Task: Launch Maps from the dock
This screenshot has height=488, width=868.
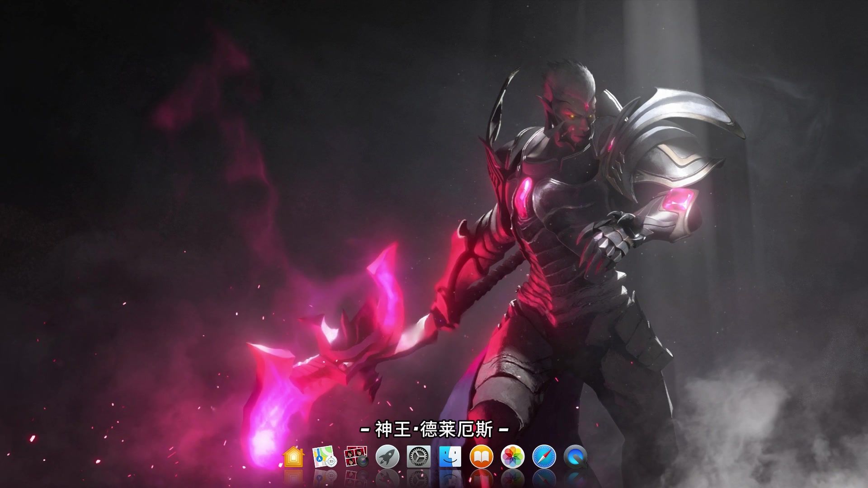Action: click(x=325, y=457)
